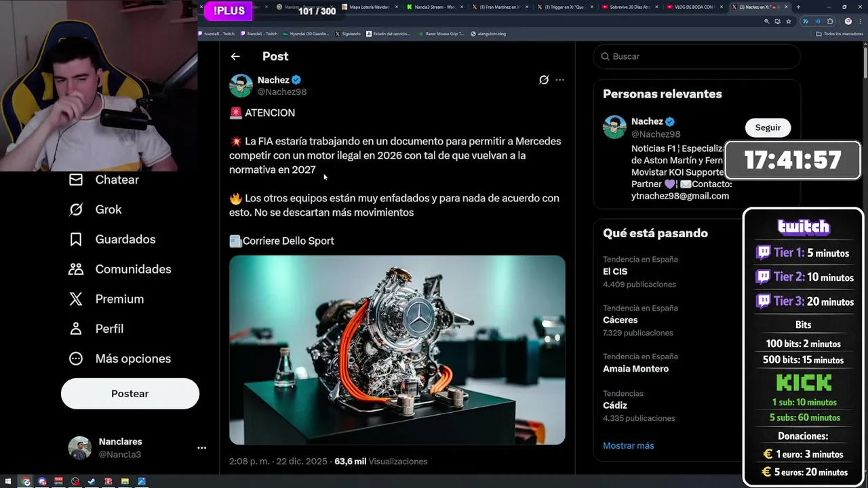Open the new tab plus button
The width and height of the screenshot is (868, 488).
[798, 7]
